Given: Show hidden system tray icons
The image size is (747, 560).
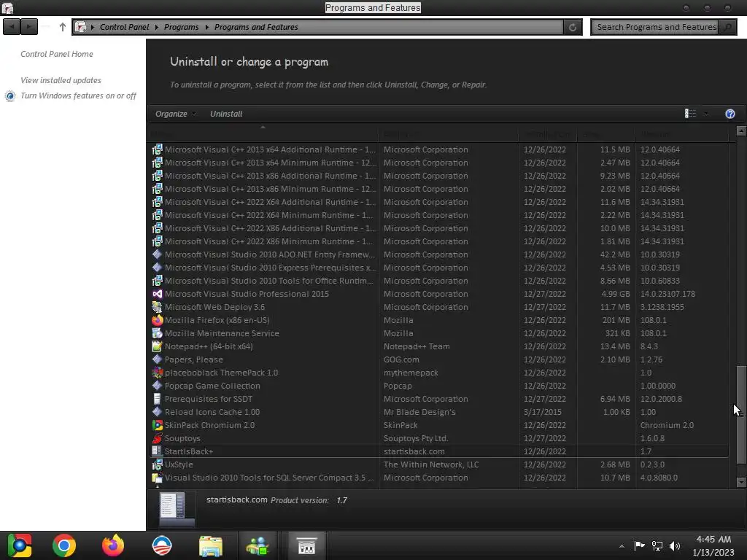Looking at the screenshot, I should click(x=622, y=546).
